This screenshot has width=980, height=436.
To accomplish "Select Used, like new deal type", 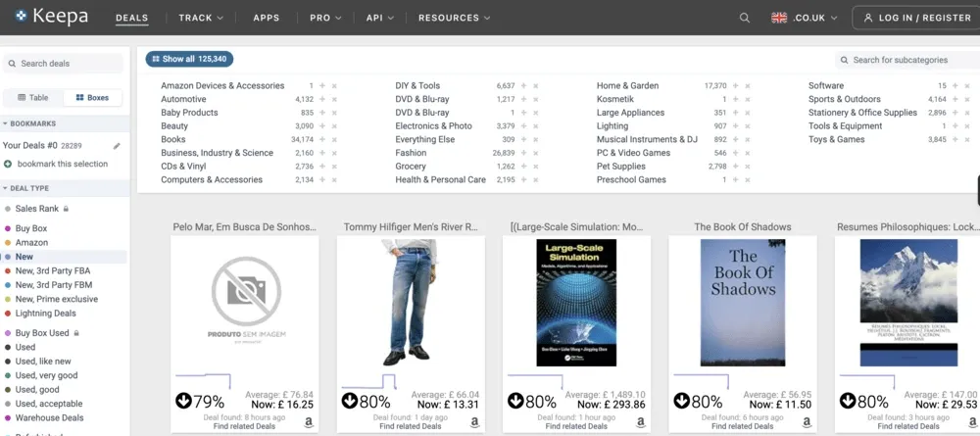I will (x=43, y=361).
